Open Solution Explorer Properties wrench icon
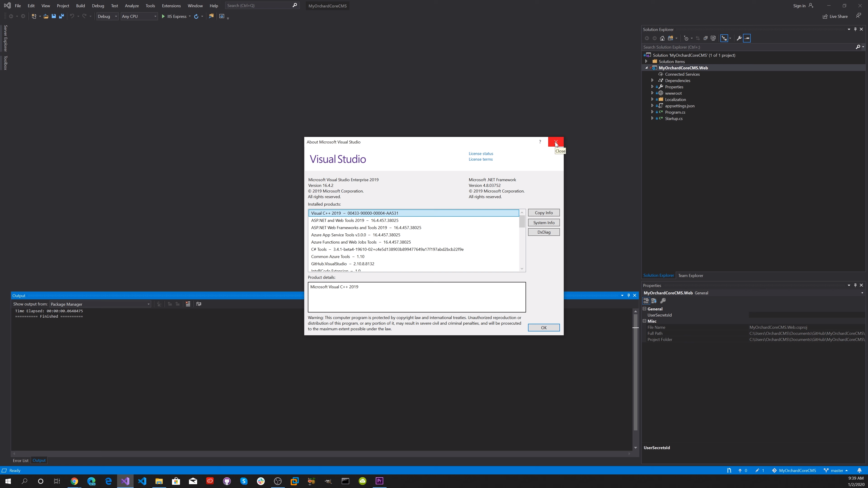 click(x=739, y=38)
